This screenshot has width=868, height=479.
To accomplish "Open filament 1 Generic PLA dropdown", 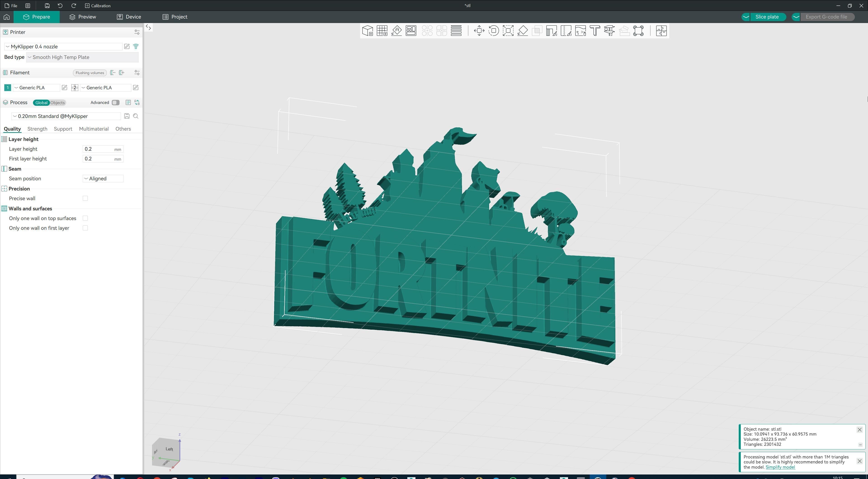I will [x=36, y=88].
